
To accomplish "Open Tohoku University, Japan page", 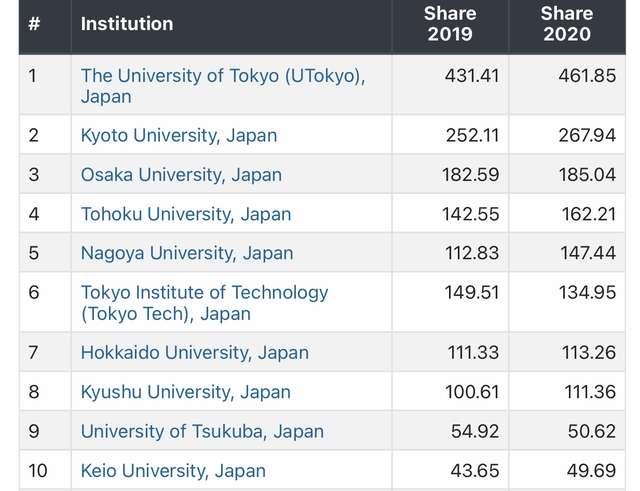I will 186,214.
